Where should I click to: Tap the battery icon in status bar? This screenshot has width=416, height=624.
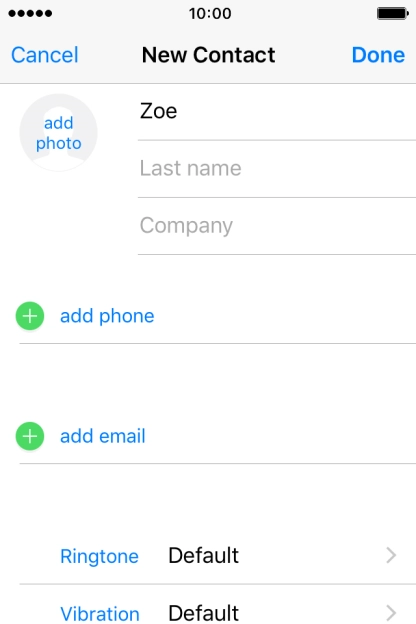(393, 14)
